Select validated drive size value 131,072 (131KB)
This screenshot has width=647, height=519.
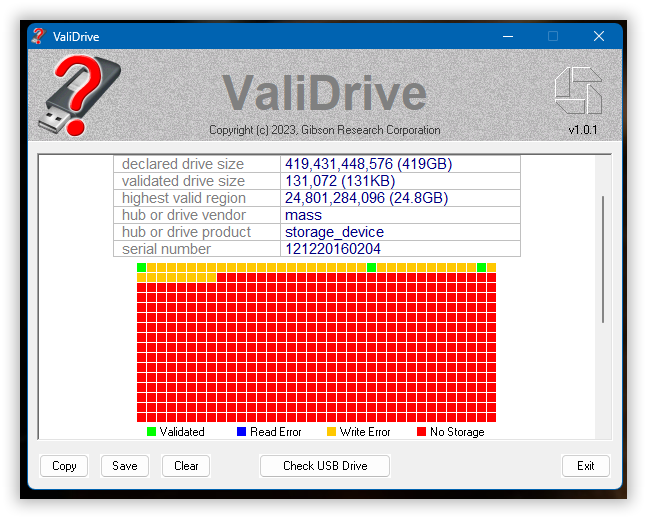tap(340, 181)
